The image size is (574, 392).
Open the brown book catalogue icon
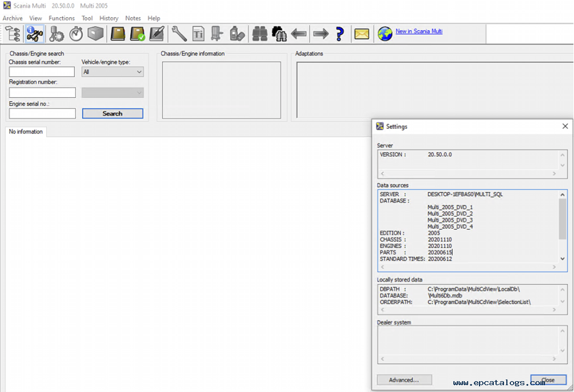pyautogui.click(x=118, y=34)
